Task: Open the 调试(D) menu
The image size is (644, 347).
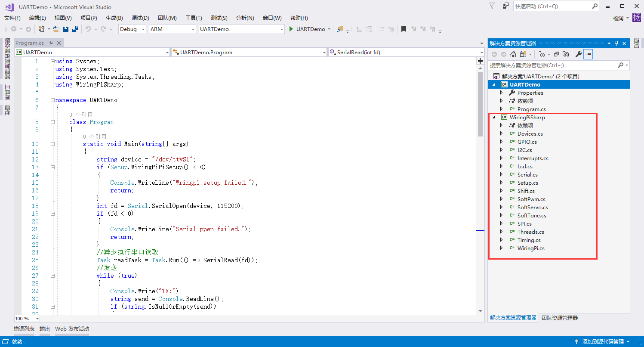Action: click(x=140, y=18)
